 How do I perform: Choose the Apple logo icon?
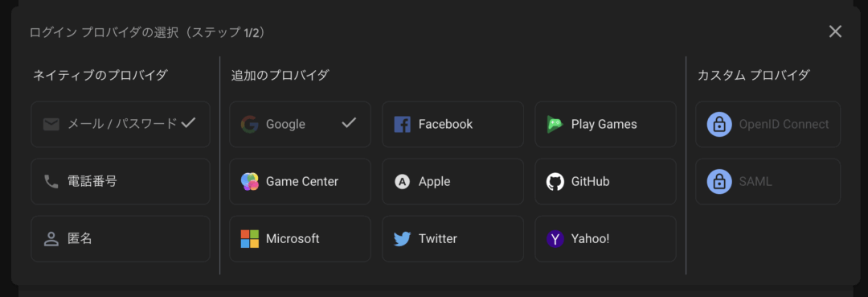pos(402,182)
